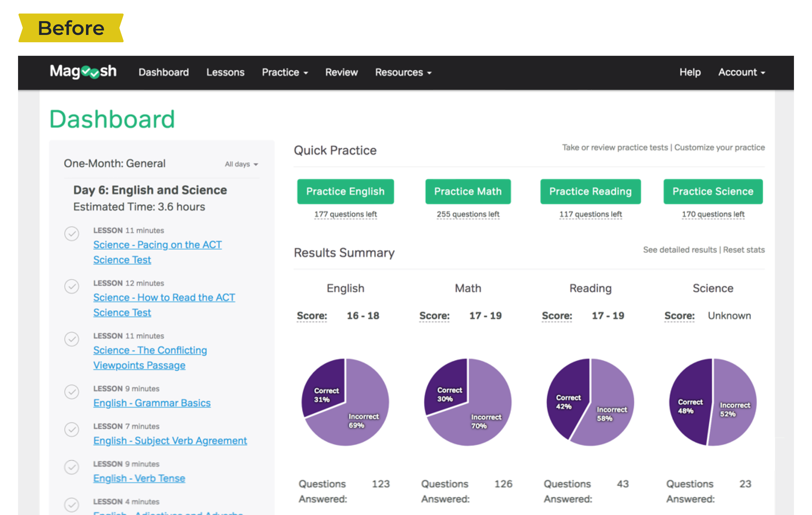The image size is (812, 515).
Task: Open Help in the navbar
Action: pyautogui.click(x=690, y=72)
